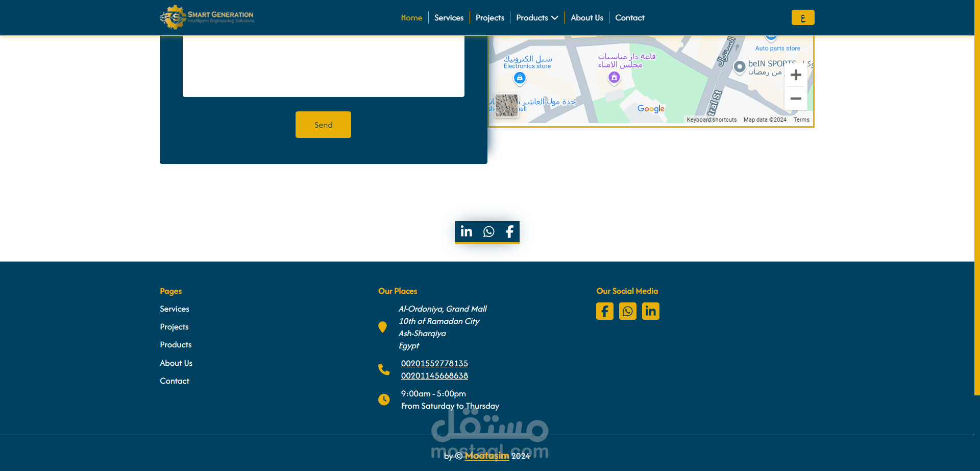Click the Al-Ordoniya, Grand Mall address text
This screenshot has width=980, height=471.
click(443, 309)
